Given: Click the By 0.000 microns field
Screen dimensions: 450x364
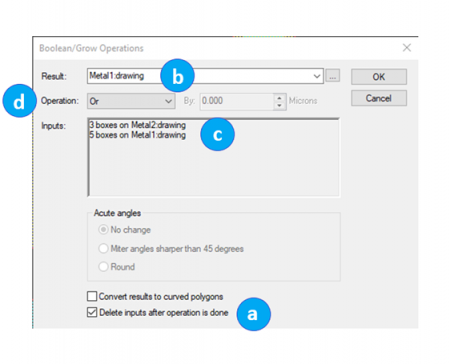Looking at the screenshot, I should tap(237, 101).
